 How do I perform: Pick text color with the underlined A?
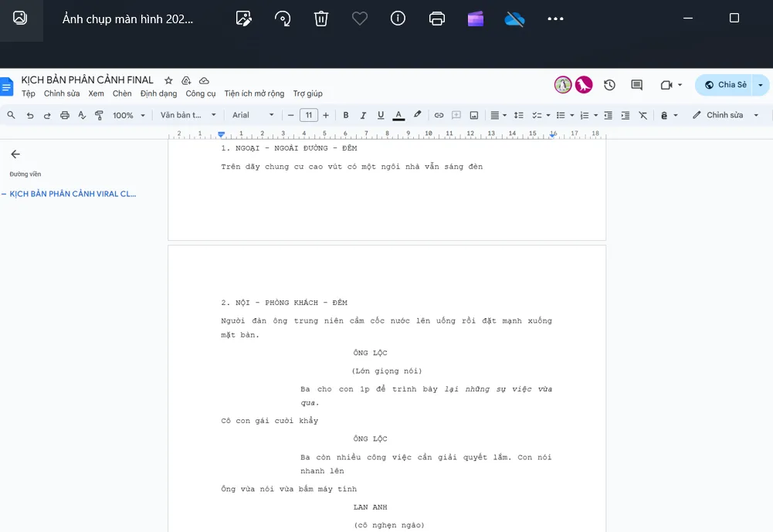(398, 115)
